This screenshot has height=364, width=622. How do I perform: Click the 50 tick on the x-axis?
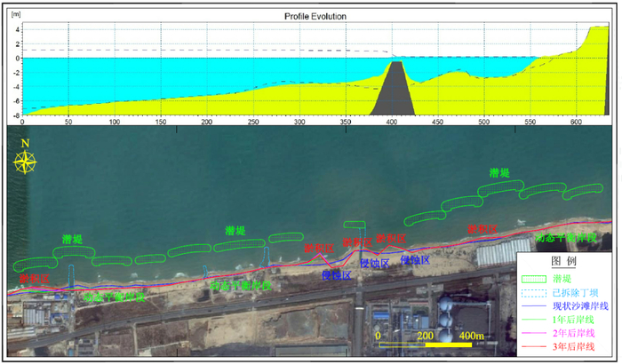(x=68, y=122)
